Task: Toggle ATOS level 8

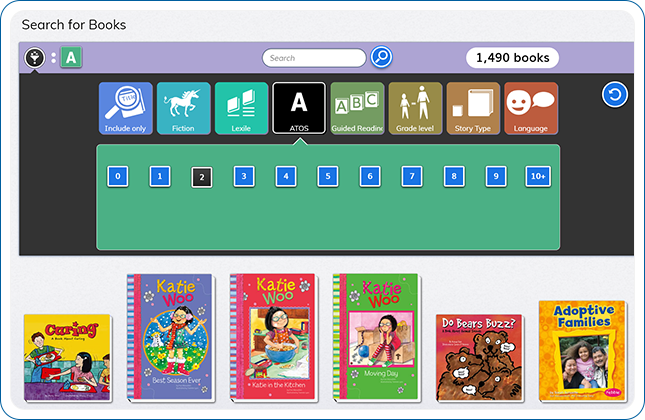Action: [454, 176]
